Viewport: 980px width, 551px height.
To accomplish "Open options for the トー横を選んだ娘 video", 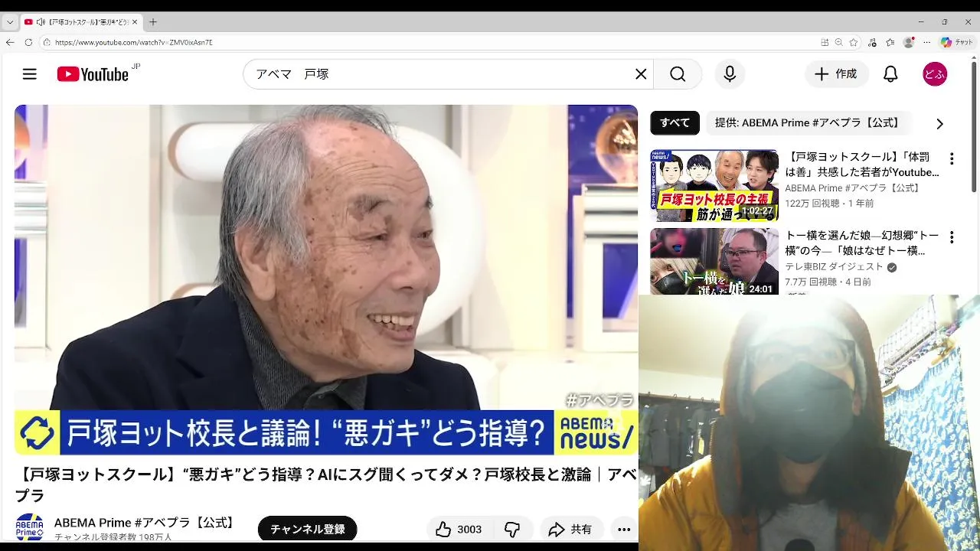I will coord(952,238).
